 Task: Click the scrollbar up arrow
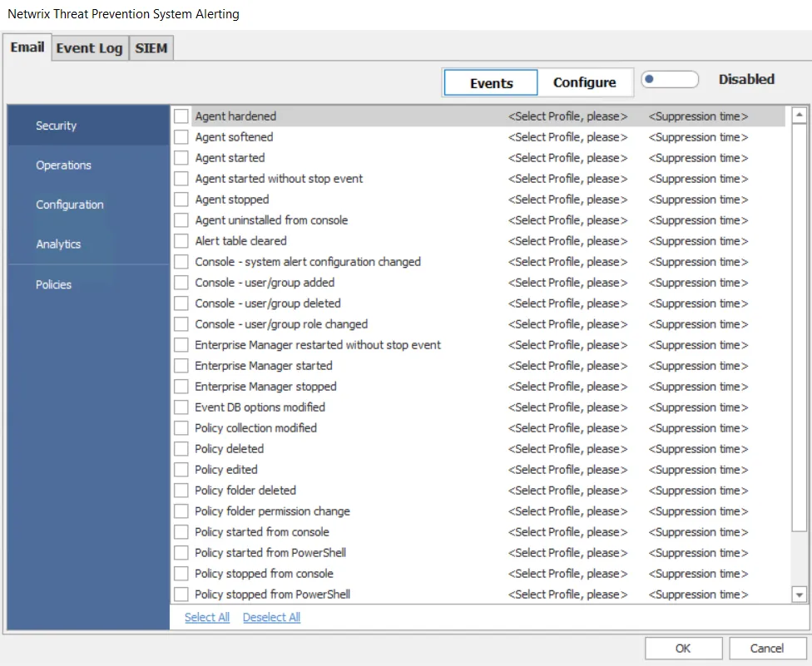799,115
